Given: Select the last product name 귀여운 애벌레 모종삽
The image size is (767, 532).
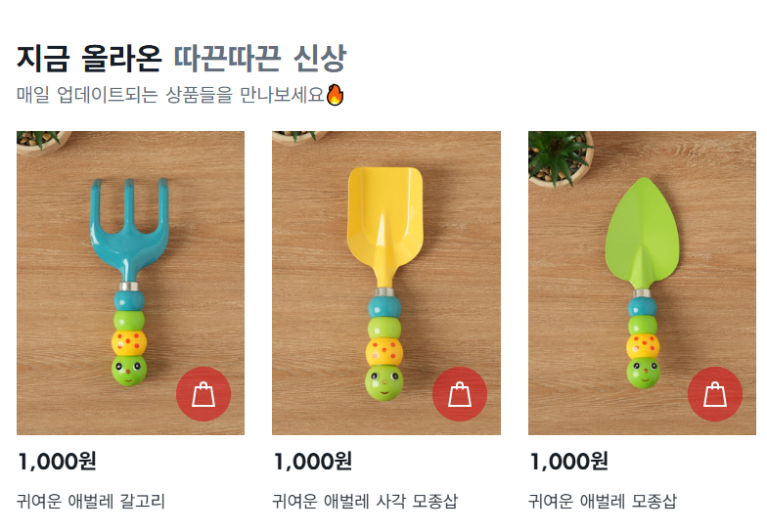Looking at the screenshot, I should 603,501.
